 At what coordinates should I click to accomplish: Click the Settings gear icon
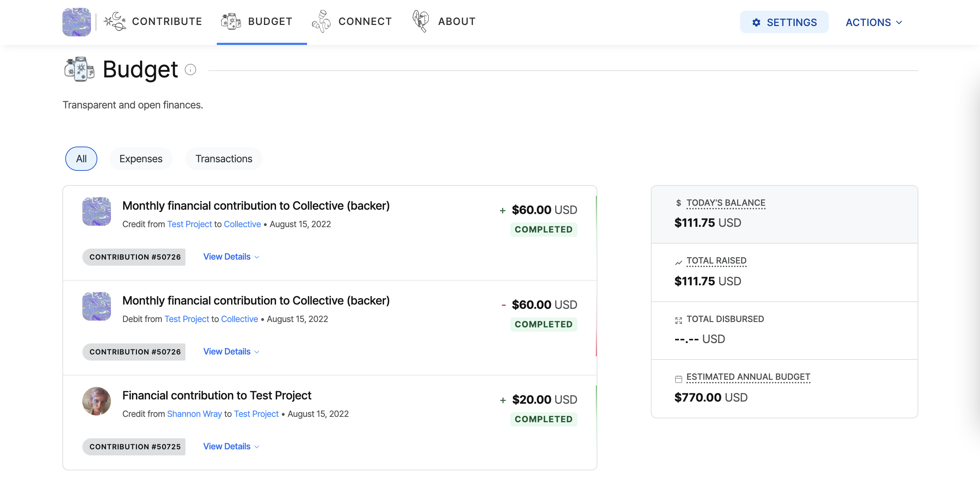click(x=756, y=22)
